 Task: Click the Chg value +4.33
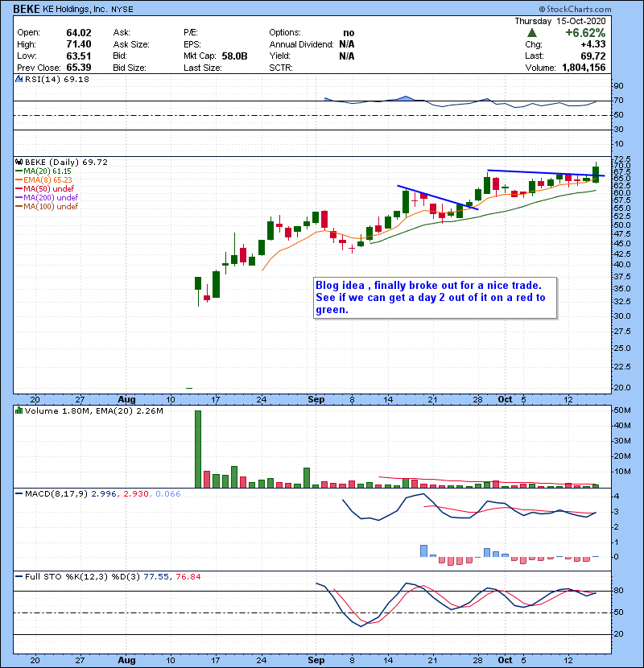tap(592, 44)
